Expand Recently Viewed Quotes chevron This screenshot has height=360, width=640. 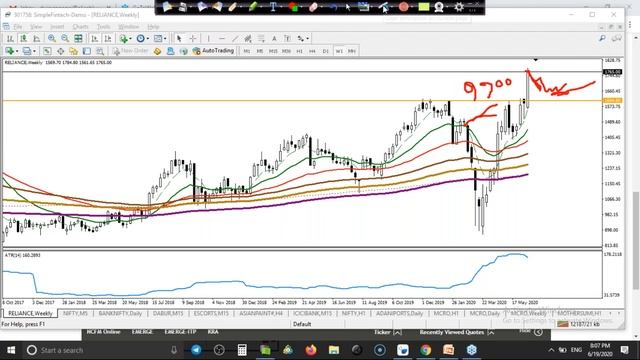point(491,332)
